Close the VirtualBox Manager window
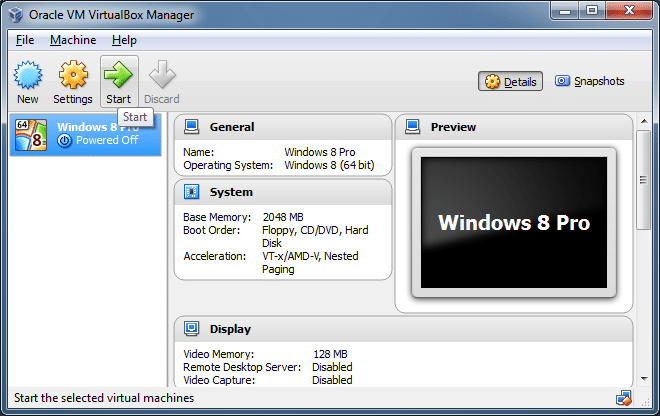The height and width of the screenshot is (416, 660). click(629, 10)
